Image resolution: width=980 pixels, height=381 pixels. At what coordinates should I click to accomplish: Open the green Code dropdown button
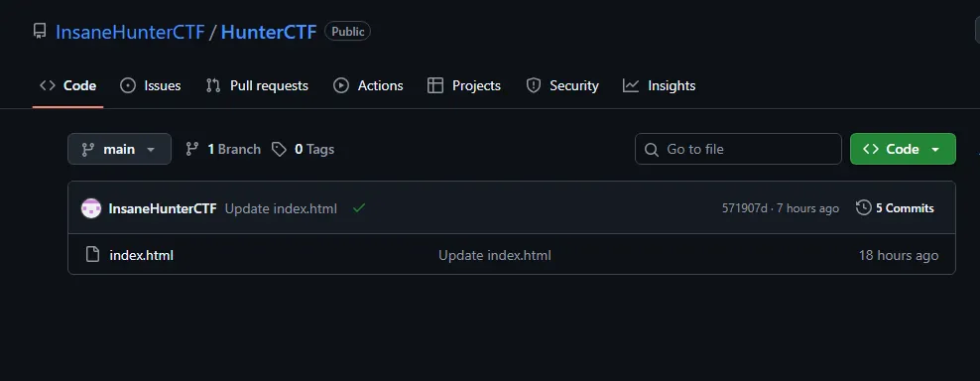coord(903,149)
